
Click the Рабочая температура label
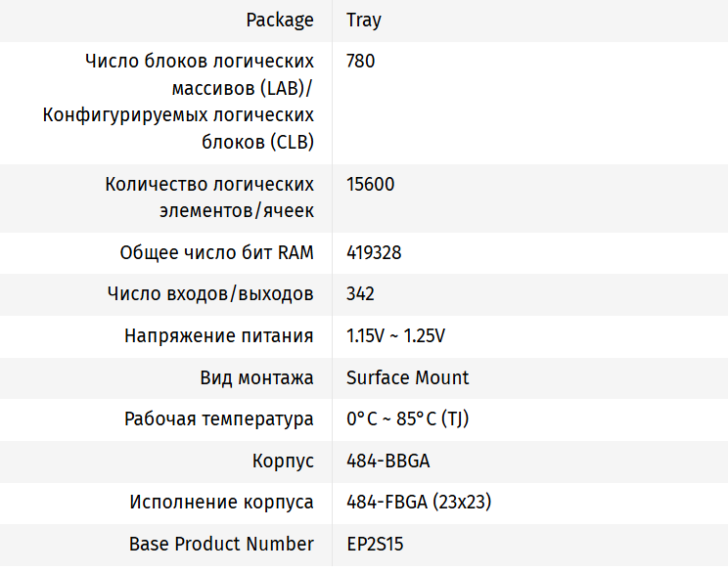tap(218, 419)
